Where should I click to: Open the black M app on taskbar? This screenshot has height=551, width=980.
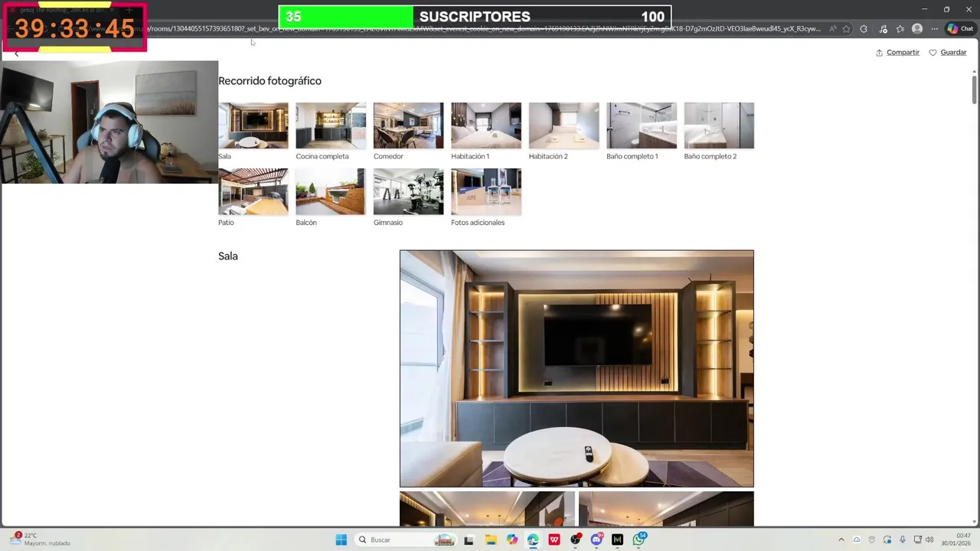click(x=617, y=540)
